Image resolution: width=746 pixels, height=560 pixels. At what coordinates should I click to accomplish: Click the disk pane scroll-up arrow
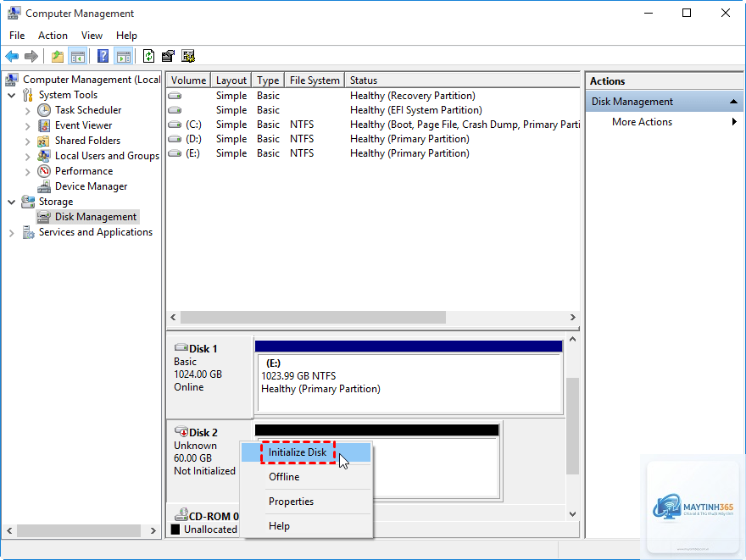573,340
